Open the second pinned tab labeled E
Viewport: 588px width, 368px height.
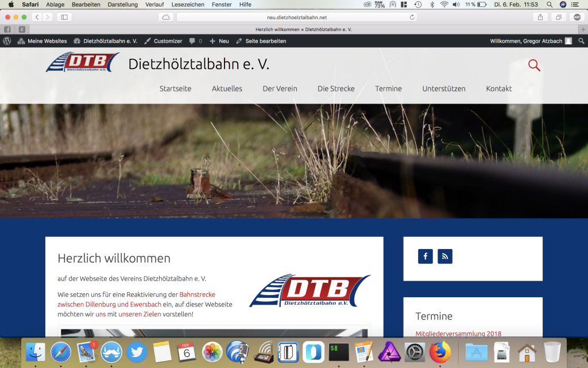coord(22,29)
